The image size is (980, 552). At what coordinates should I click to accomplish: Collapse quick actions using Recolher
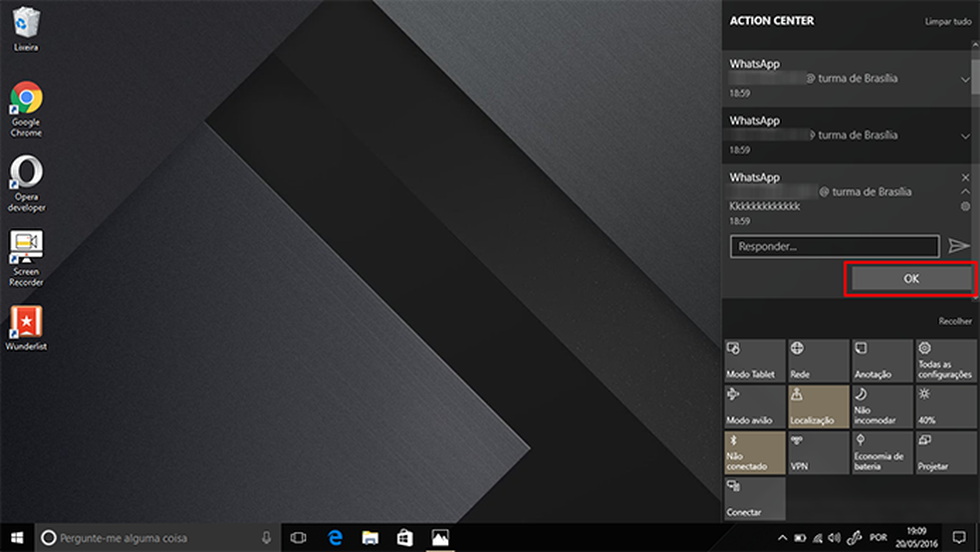[x=955, y=321]
